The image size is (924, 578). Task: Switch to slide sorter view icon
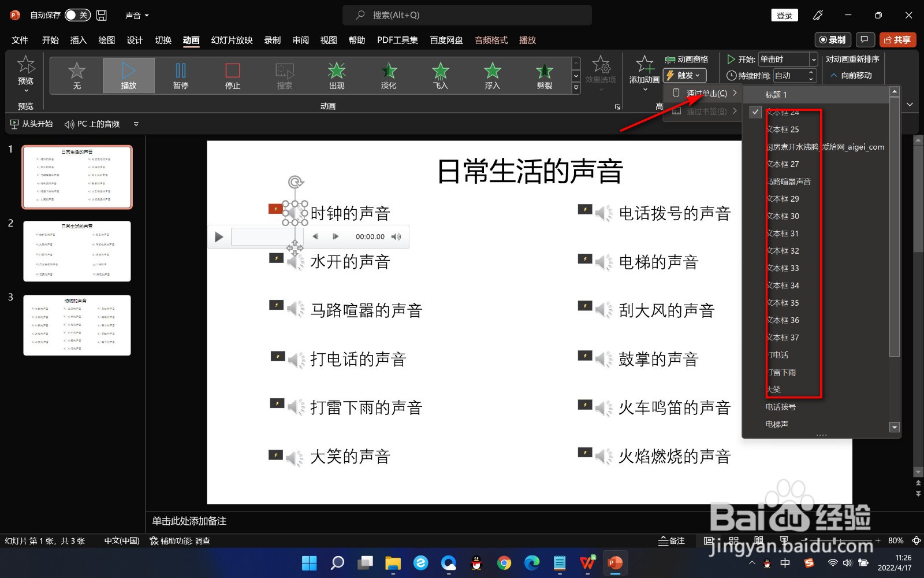tap(734, 541)
